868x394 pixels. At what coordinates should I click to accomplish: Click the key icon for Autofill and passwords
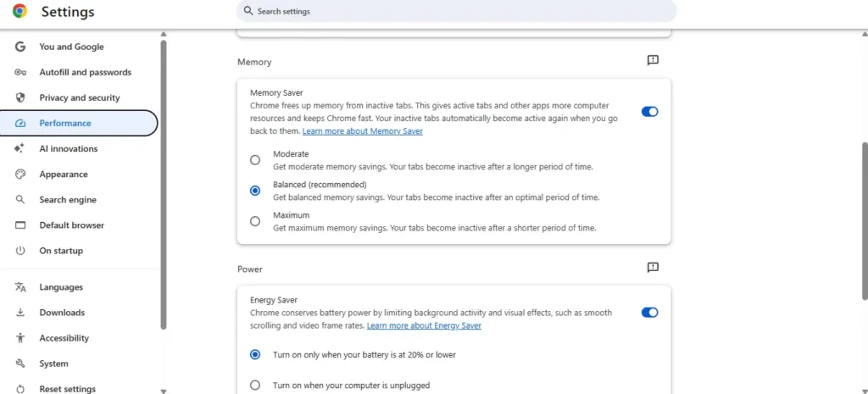[20, 72]
